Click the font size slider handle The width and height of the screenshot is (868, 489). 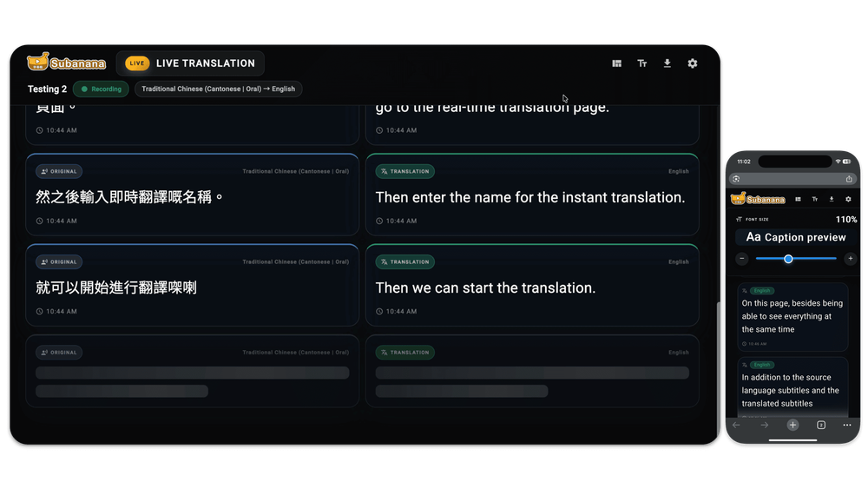coord(788,259)
